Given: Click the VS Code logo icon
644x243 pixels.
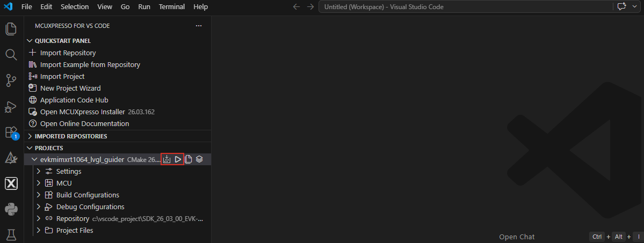Looking at the screenshot, I should [x=8, y=6].
